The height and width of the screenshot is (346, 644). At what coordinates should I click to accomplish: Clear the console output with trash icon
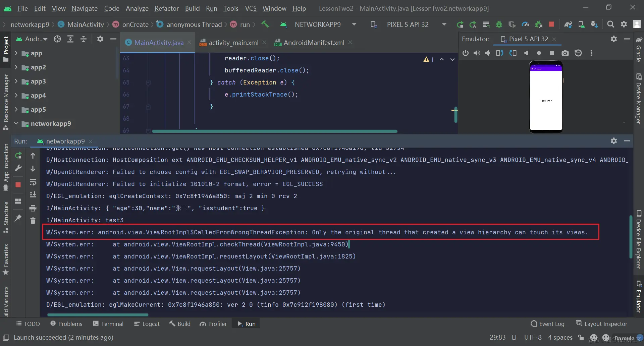[x=33, y=221]
